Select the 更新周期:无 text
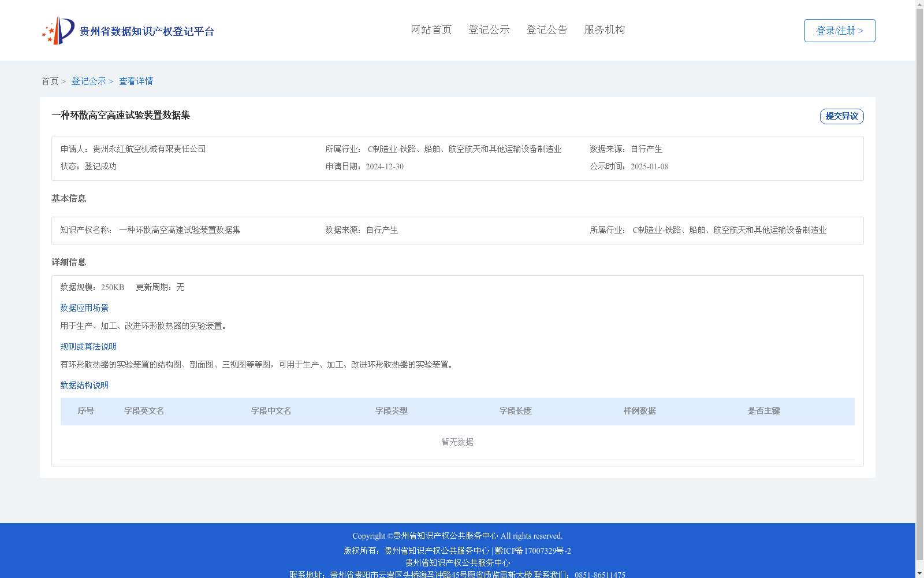Screen dimensions: 924x578 (160, 287)
